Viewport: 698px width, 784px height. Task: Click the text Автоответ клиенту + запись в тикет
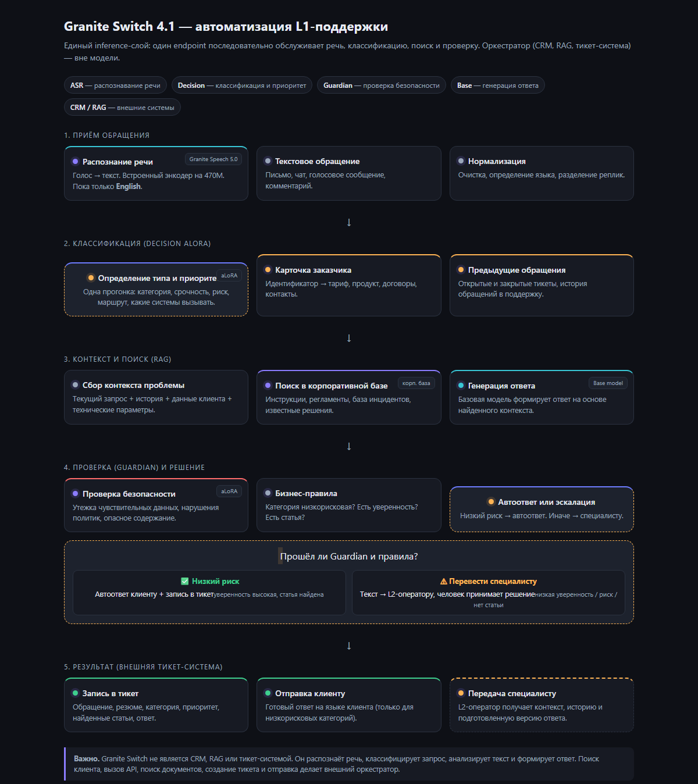click(x=154, y=594)
